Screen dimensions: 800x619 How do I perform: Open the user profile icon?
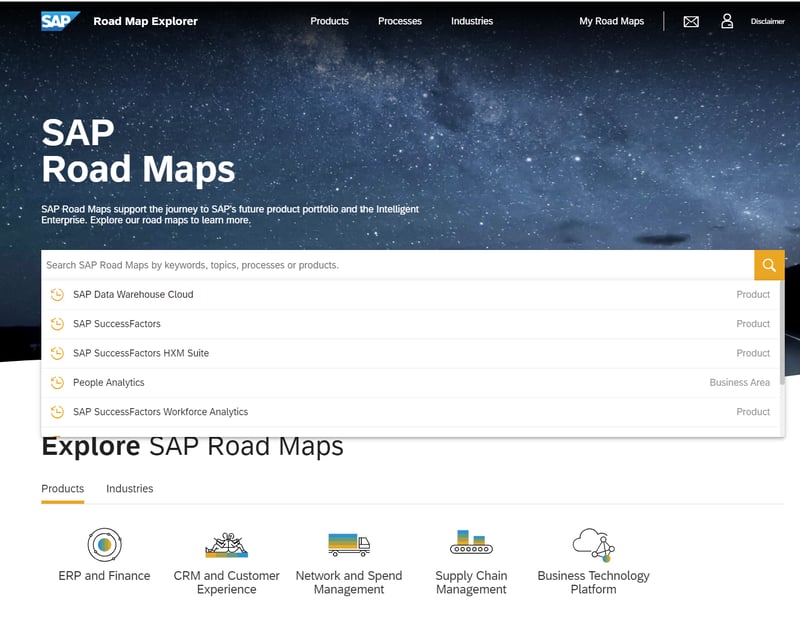click(x=727, y=21)
